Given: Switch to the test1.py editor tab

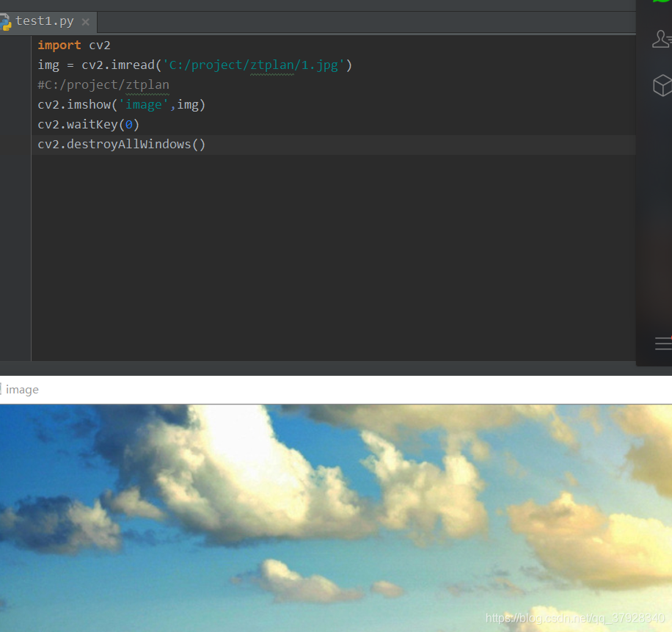Looking at the screenshot, I should [44, 21].
